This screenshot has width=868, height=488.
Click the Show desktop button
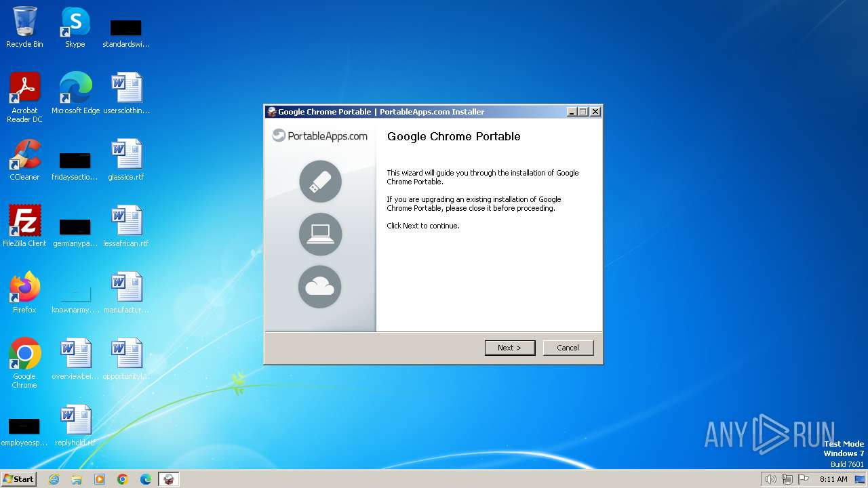click(x=860, y=479)
